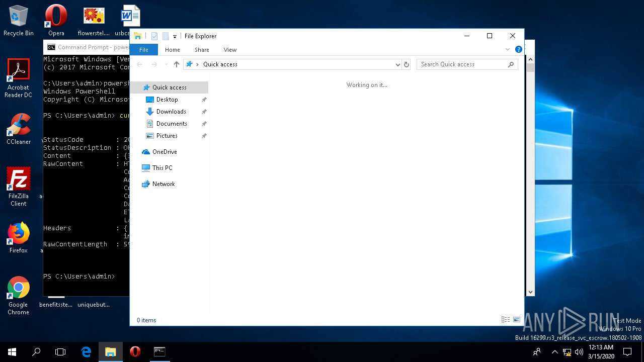Click the Properties icon in quick access toolbar
The width and height of the screenshot is (644, 362).
(154, 36)
